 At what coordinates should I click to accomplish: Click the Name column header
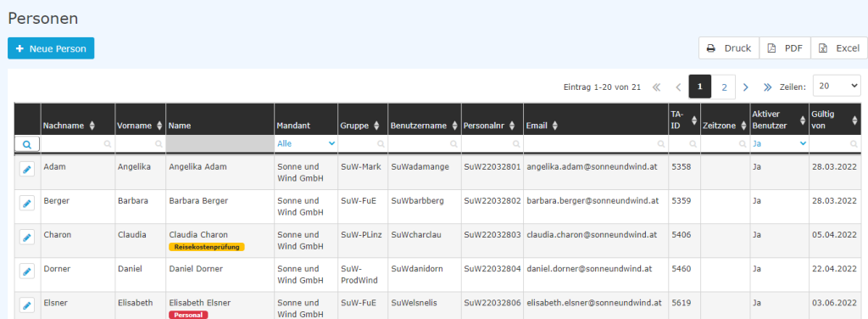[x=220, y=119]
